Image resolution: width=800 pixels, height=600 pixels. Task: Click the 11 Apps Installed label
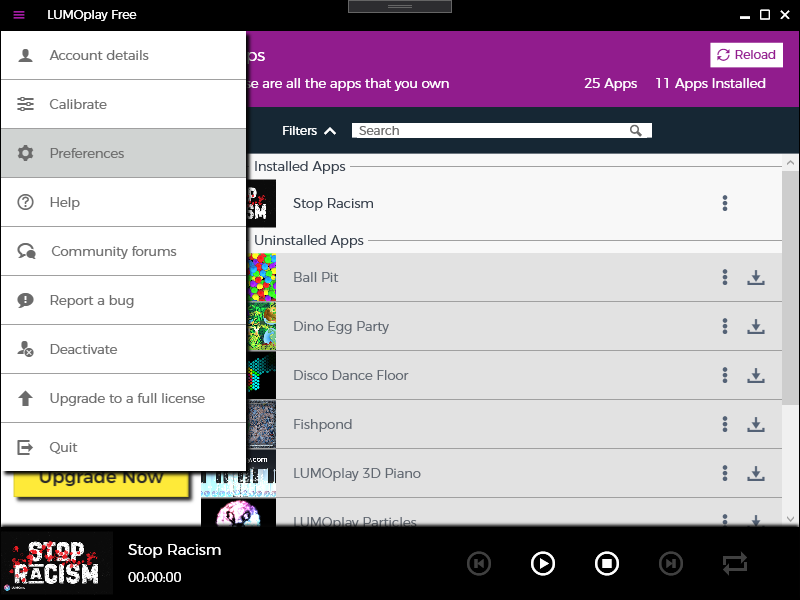coord(710,83)
